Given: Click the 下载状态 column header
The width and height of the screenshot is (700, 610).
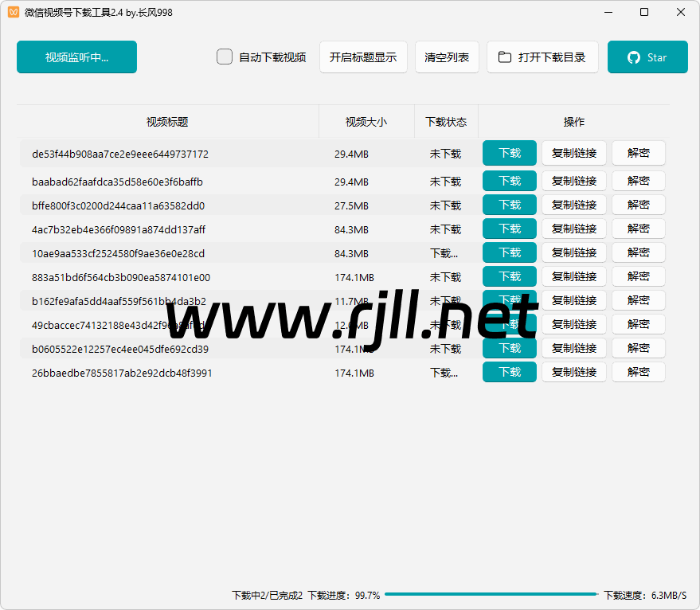Looking at the screenshot, I should tap(446, 122).
